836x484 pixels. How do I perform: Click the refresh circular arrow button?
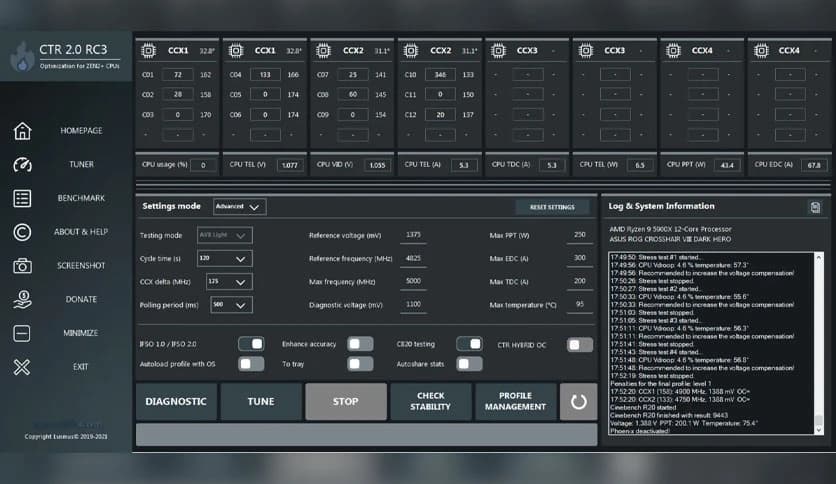[x=578, y=401]
